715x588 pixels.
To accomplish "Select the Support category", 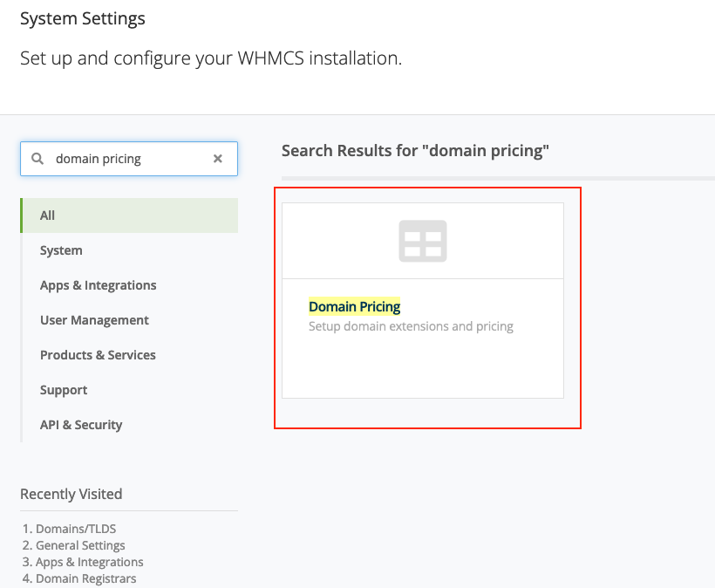I will [x=64, y=390].
